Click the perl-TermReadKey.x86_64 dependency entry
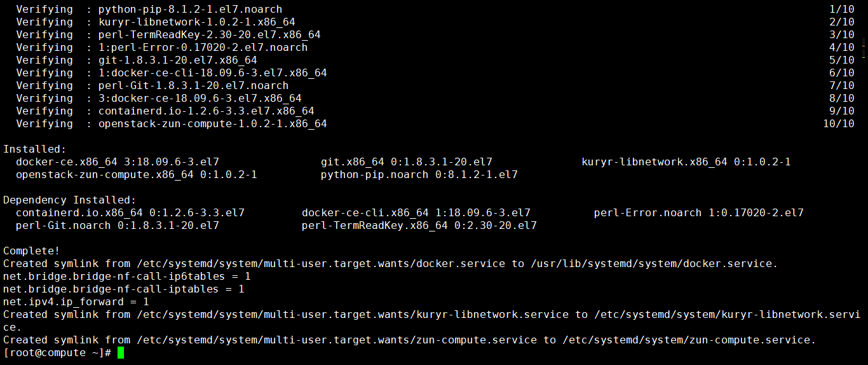Viewport: 868px width, 365px height. [419, 226]
